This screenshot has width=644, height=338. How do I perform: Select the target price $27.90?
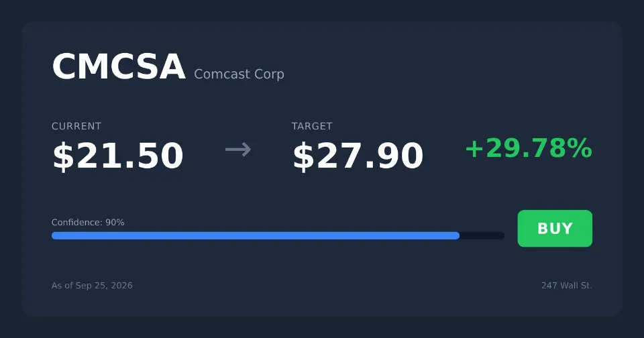[358, 156]
